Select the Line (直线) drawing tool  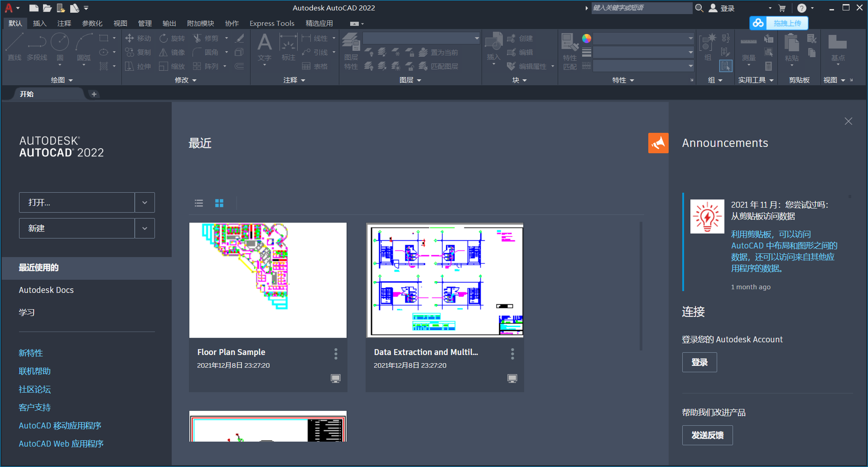[x=14, y=47]
